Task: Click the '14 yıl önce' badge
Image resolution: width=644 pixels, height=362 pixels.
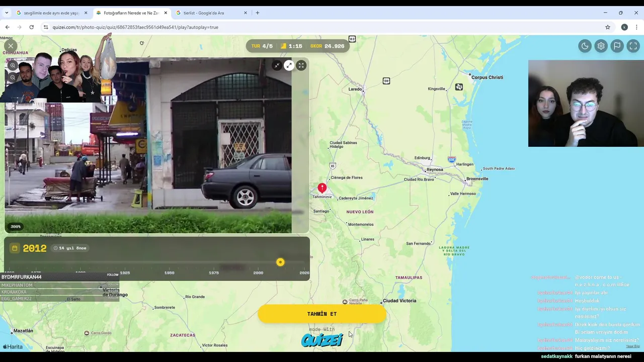Action: tap(70, 248)
